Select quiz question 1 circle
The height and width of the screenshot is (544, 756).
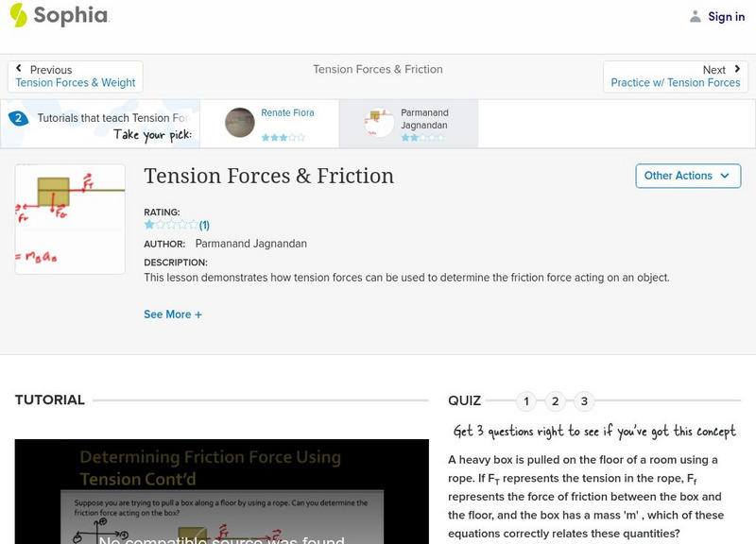point(525,400)
